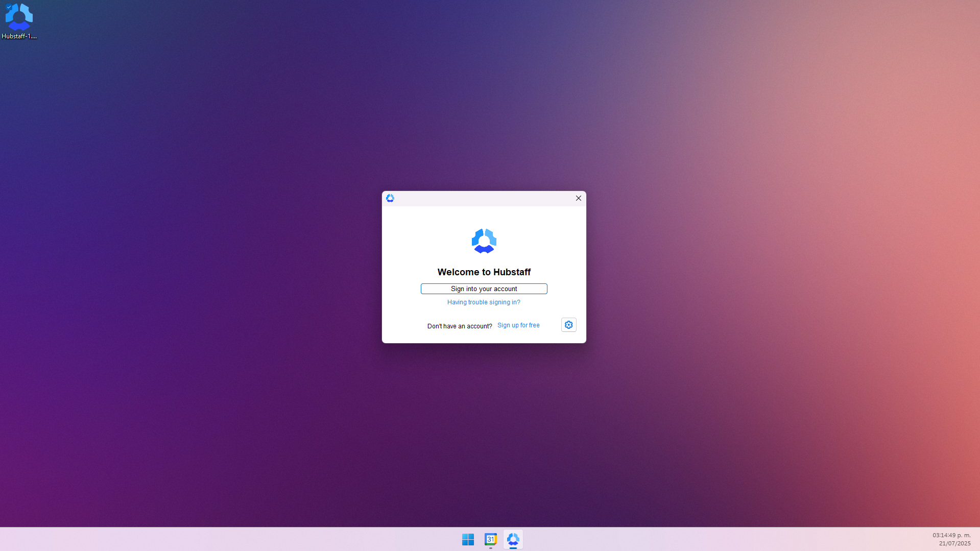Click the blue checkmark badge on desktop icon
The width and height of the screenshot is (980, 551).
(8, 7)
